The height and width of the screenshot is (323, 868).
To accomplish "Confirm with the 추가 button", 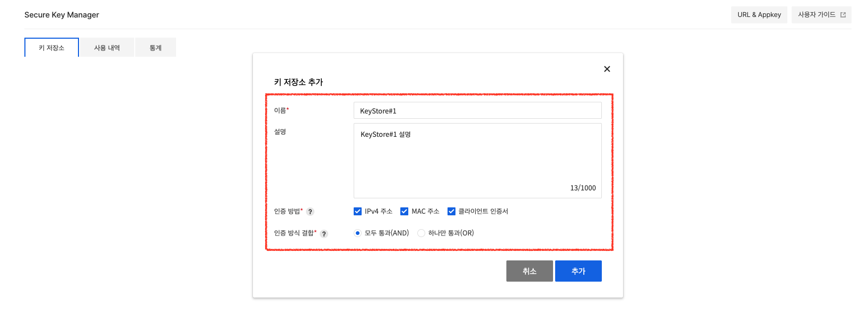I will pyautogui.click(x=578, y=271).
